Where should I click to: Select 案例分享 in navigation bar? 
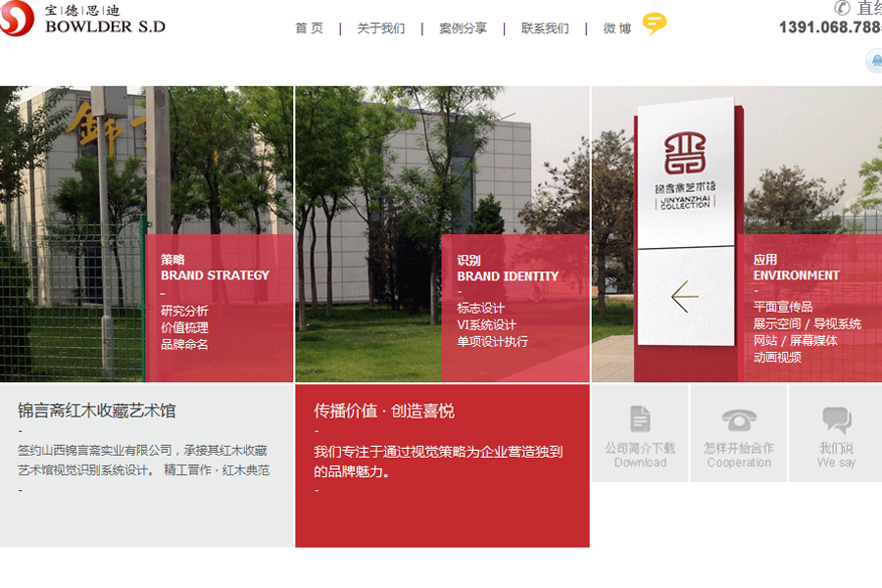pos(463,28)
